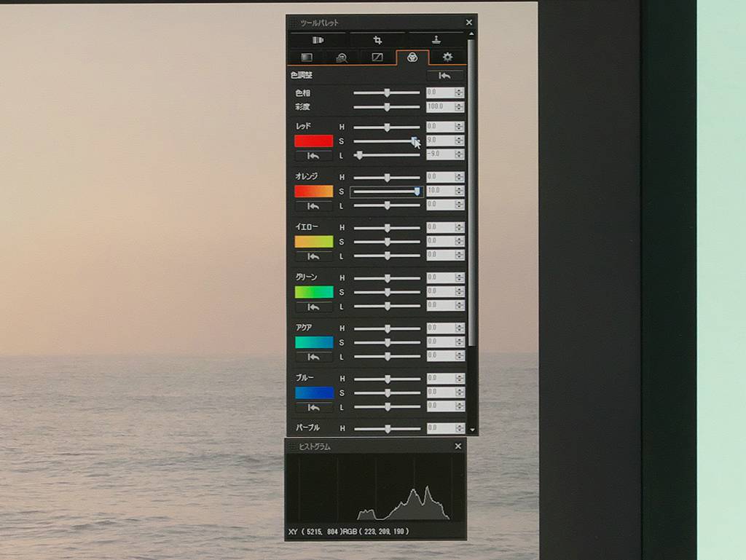The width and height of the screenshot is (746, 560).
Task: Click the 色相 value stepper arrows
Action: (459, 92)
